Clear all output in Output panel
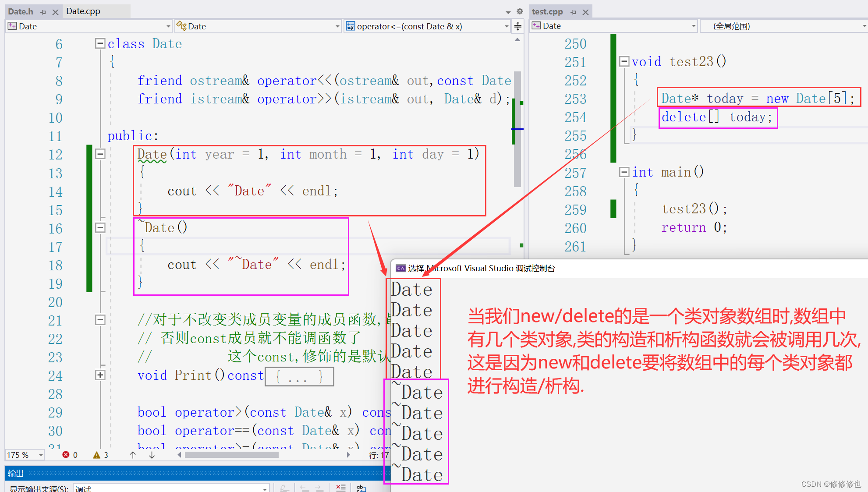Viewport: 868px width, 492px height. coord(340,488)
